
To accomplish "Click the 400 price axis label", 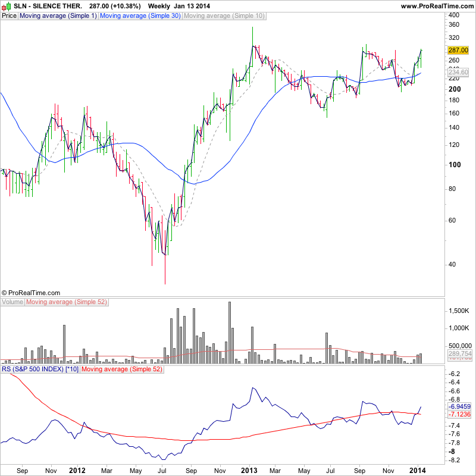I will 454,15.
